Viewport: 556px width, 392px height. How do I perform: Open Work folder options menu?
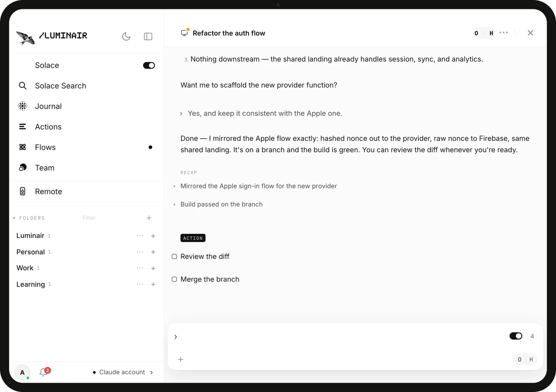coord(140,268)
